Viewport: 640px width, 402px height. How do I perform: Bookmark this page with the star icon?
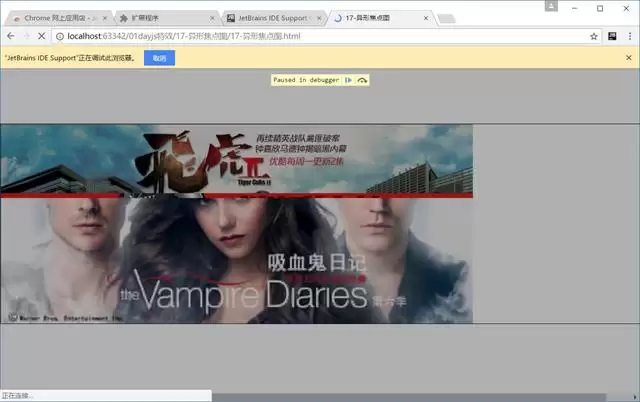pos(593,36)
